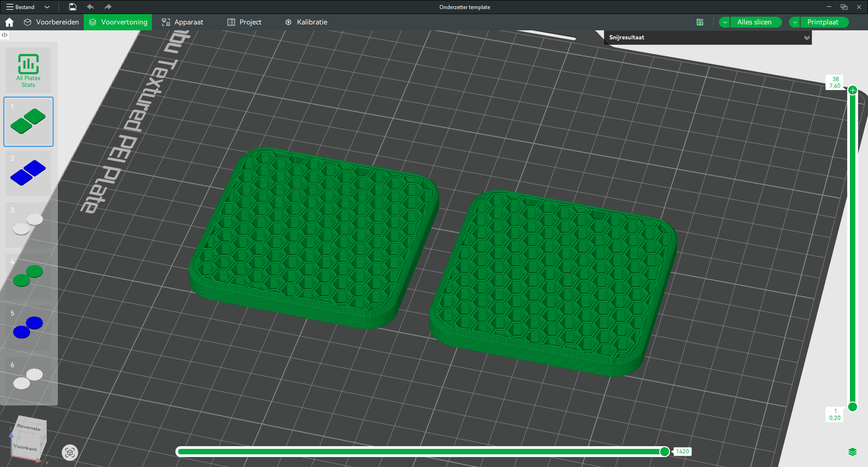This screenshot has width=868, height=467.
Task: Select plate 5 with blue circles
Action: 28,328
